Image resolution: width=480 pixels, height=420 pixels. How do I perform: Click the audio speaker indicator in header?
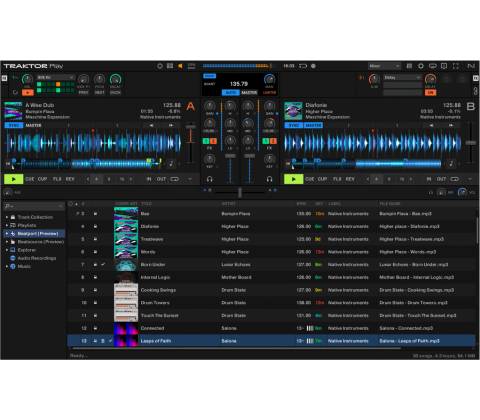pyautogui.click(x=180, y=66)
